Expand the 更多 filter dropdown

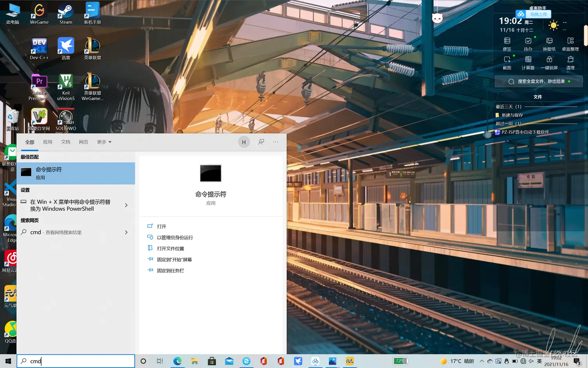tap(104, 142)
